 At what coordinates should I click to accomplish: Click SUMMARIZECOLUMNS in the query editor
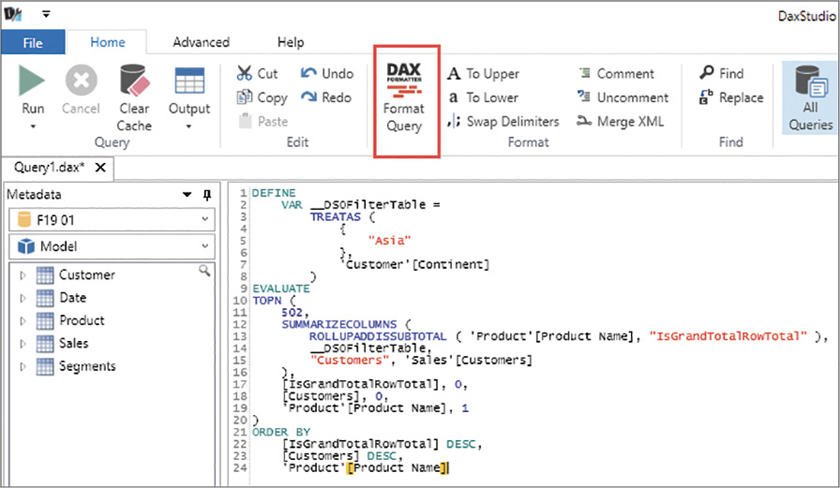[340, 324]
